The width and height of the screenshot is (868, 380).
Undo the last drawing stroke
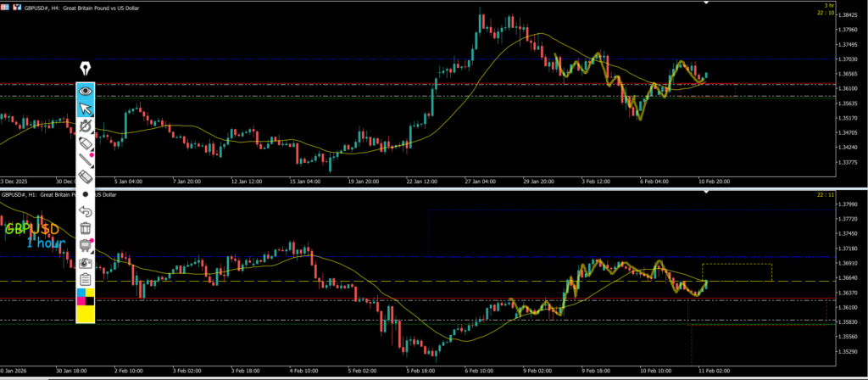coord(85,210)
